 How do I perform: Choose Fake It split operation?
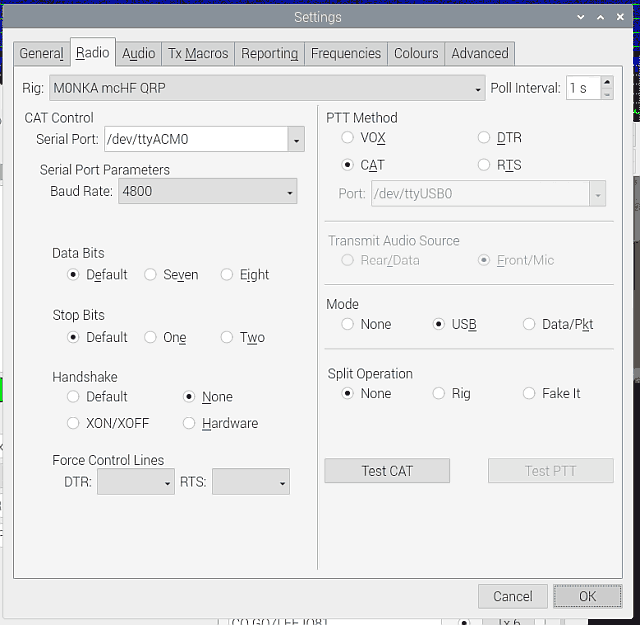529,394
